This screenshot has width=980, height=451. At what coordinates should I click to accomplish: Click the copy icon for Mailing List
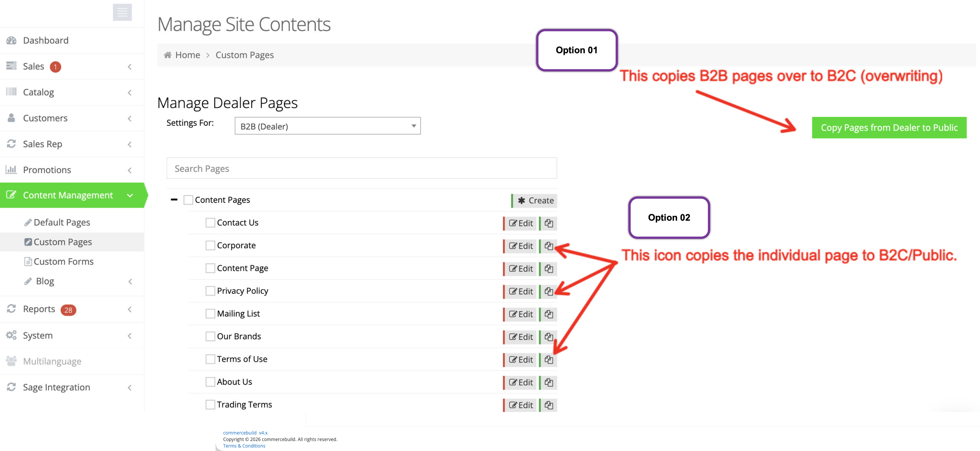[x=549, y=314]
